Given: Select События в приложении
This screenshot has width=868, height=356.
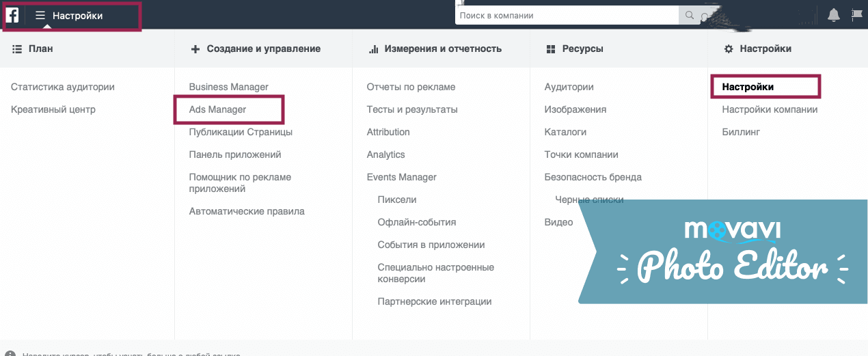Looking at the screenshot, I should [x=431, y=245].
